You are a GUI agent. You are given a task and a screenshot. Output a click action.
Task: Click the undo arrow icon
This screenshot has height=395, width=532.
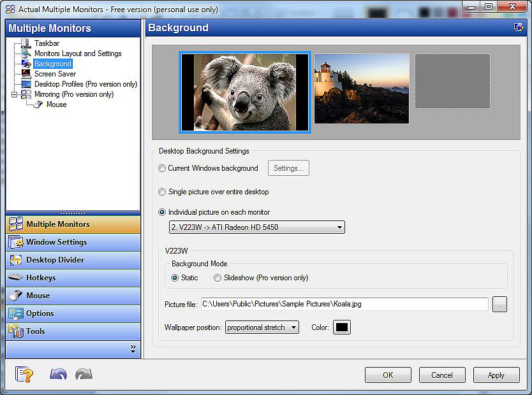(58, 375)
